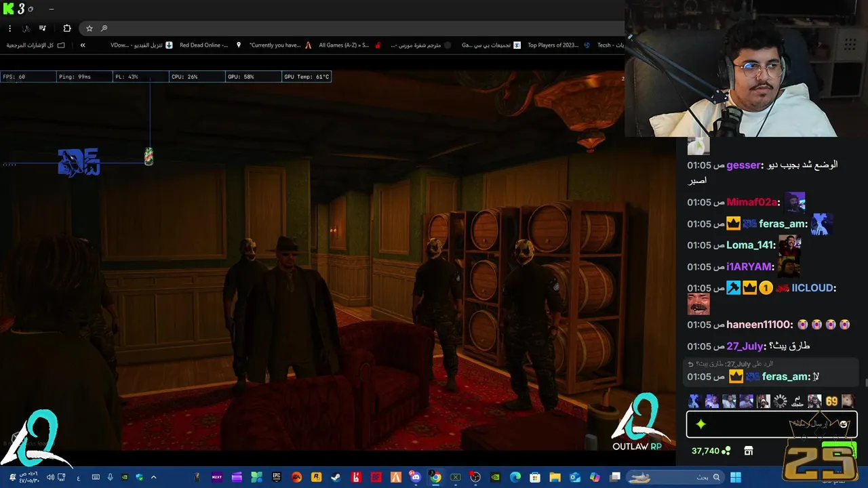Click the taskbar search box

675,477
